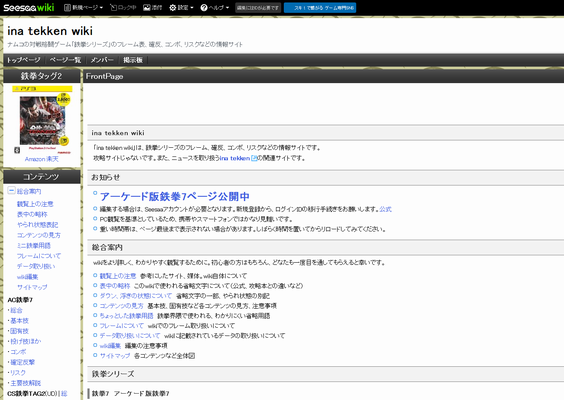Click the コンテンツ sidebar header
The height and width of the screenshot is (400, 564).
point(41,177)
